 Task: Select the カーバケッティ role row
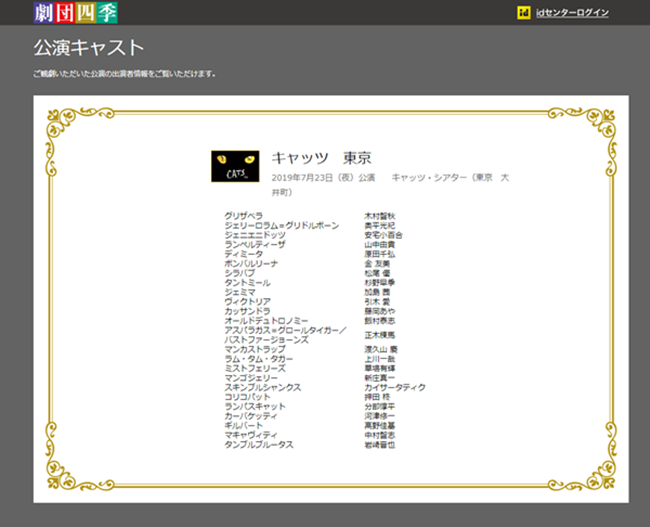point(251,416)
